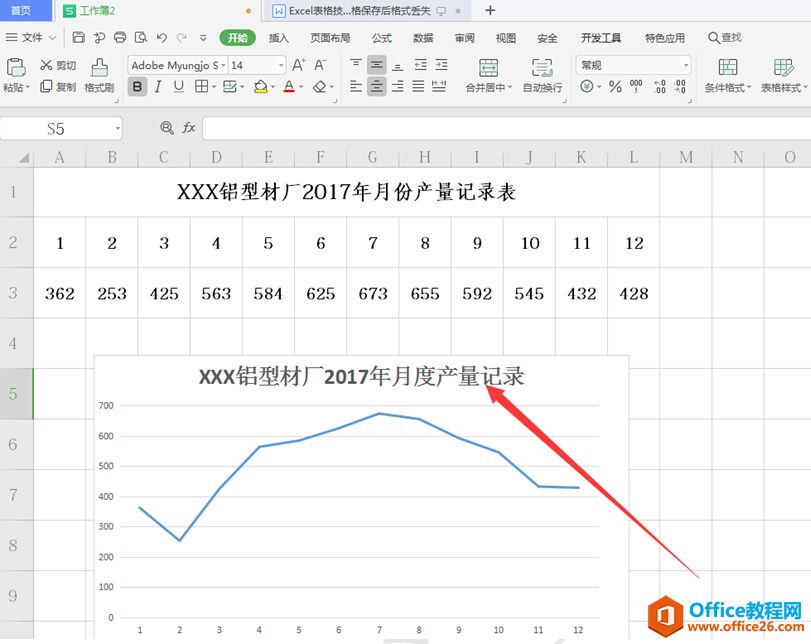This screenshot has height=644, width=811.
Task: Click distributed alignment icon
Action: (x=439, y=86)
